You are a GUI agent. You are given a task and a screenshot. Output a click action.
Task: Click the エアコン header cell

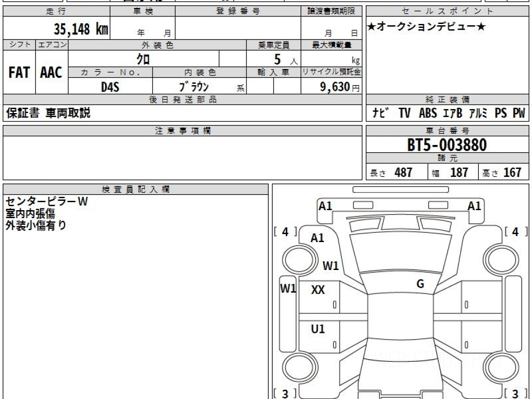pyautogui.click(x=52, y=45)
